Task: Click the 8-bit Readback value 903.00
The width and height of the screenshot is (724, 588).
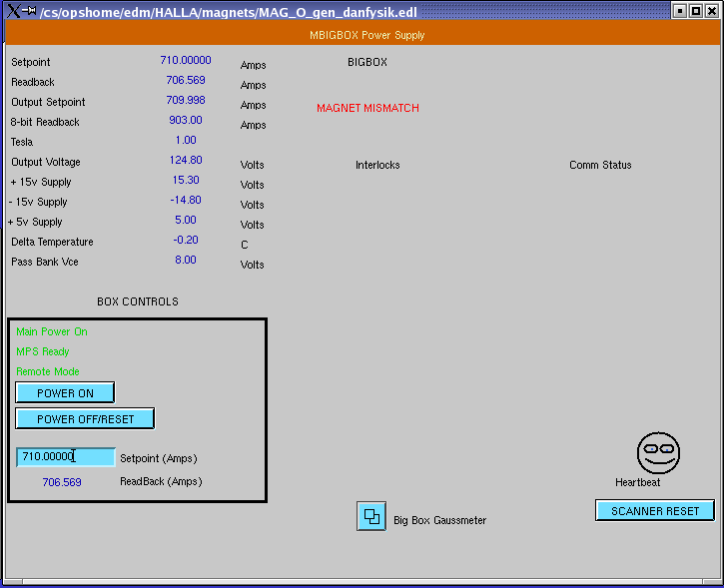Action: click(186, 120)
